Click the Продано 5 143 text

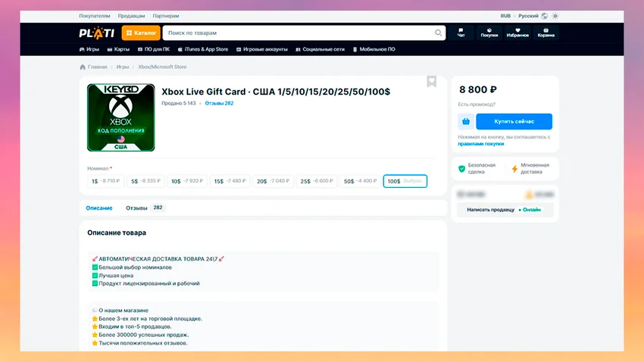[179, 104]
